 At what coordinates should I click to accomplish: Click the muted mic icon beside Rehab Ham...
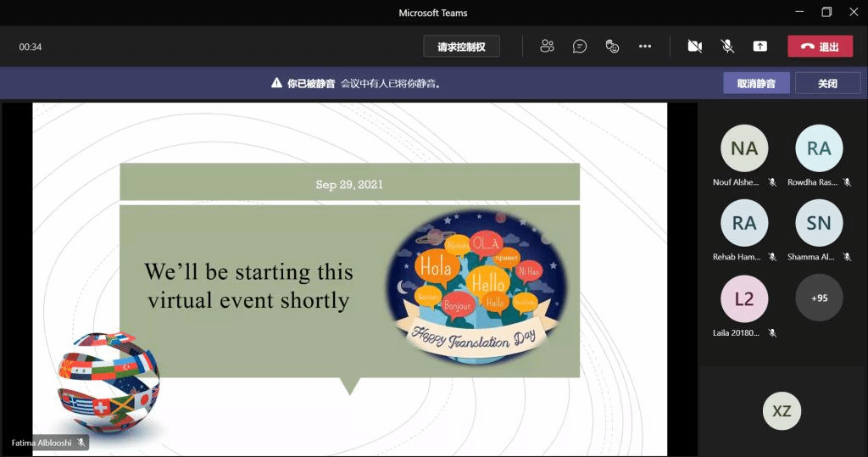[773, 257]
